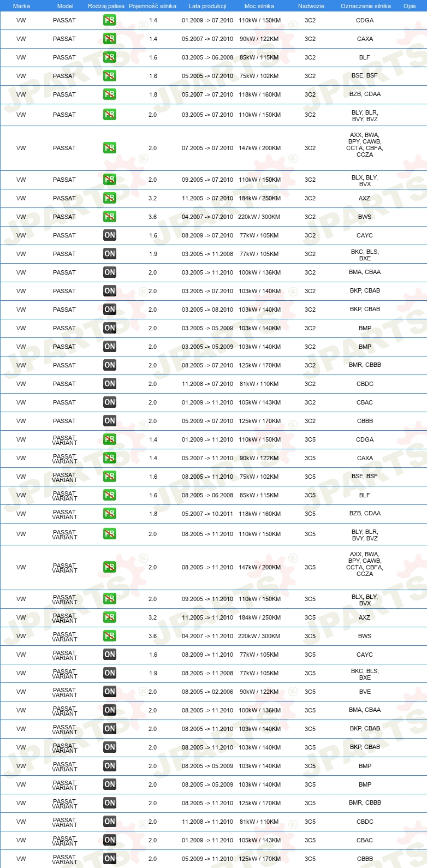Click the ON icon in BMA, CBAA 3C2 row
Screen dimensions: 427x868
110,272
